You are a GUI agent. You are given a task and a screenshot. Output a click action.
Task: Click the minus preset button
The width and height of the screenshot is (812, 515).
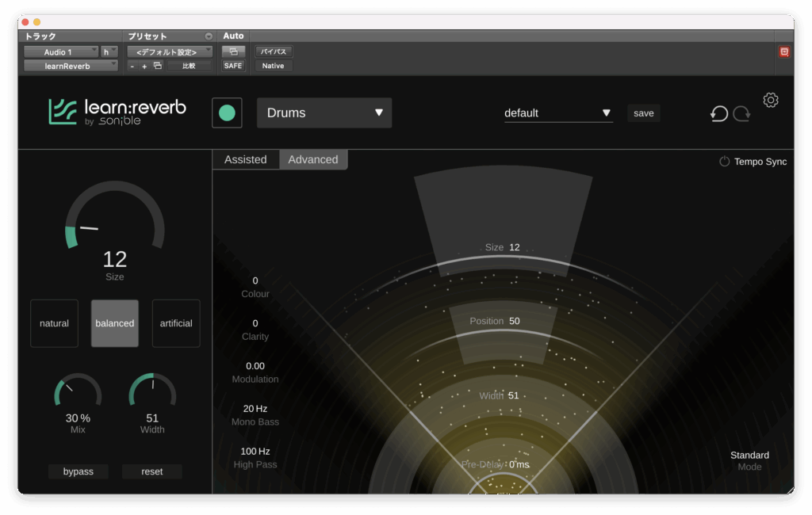tap(132, 67)
